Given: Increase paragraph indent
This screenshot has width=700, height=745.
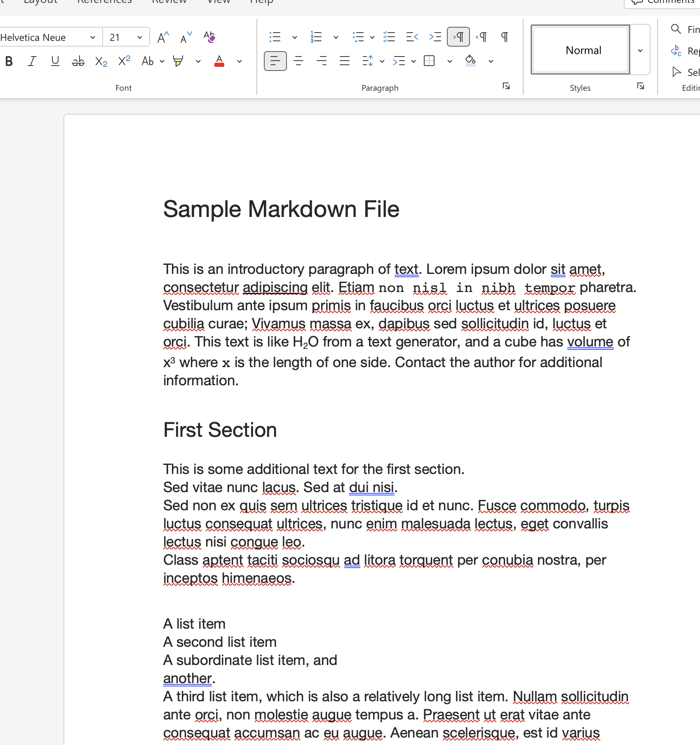Looking at the screenshot, I should 435,37.
